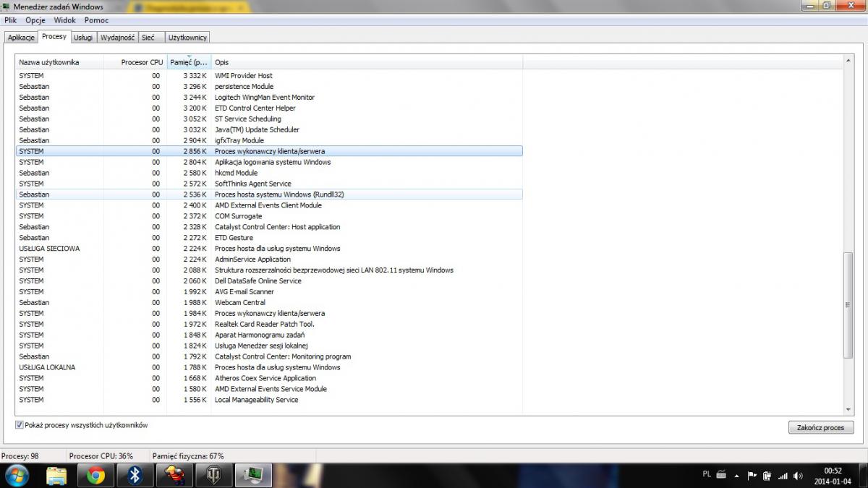Click the Zakończ proces button
The image size is (868, 488).
click(x=821, y=427)
